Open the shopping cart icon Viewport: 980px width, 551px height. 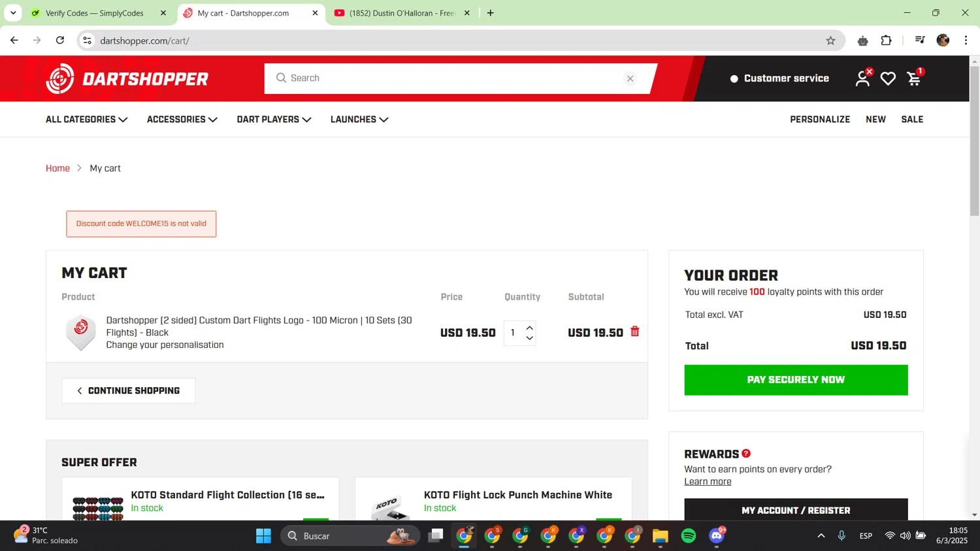(914, 78)
